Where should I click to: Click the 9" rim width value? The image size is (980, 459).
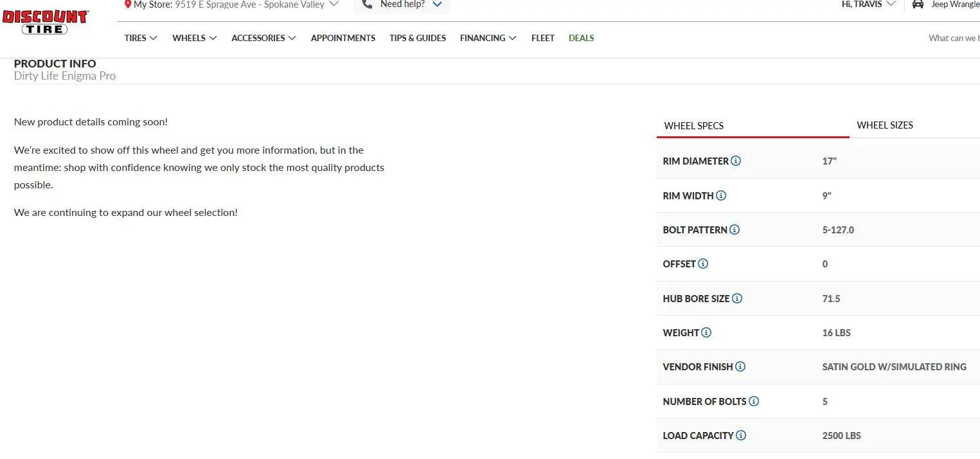[826, 195]
